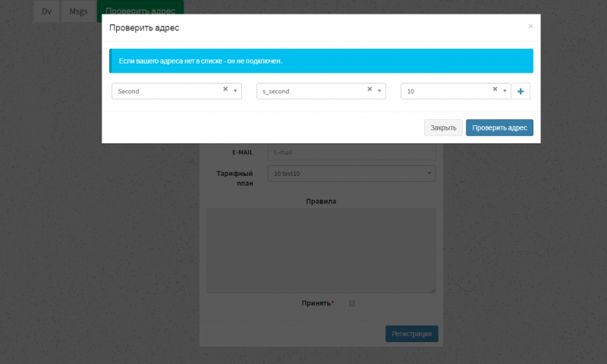Select the green Проверить адрес tab
607x364 pixels.
[140, 11]
